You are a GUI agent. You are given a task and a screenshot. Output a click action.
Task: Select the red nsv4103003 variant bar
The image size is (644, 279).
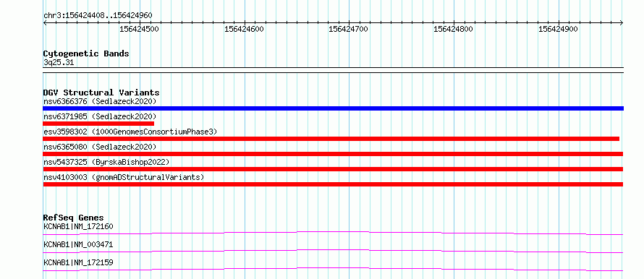[333, 184]
